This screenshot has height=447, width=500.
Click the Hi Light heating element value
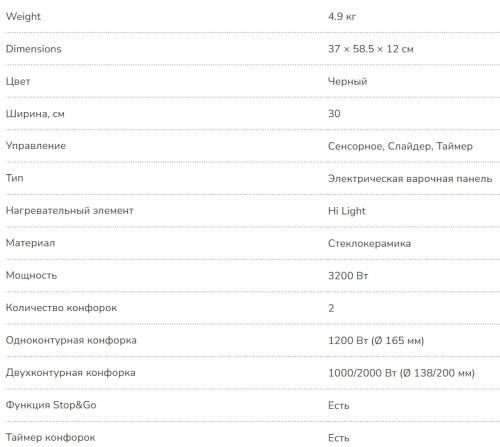coord(347,211)
